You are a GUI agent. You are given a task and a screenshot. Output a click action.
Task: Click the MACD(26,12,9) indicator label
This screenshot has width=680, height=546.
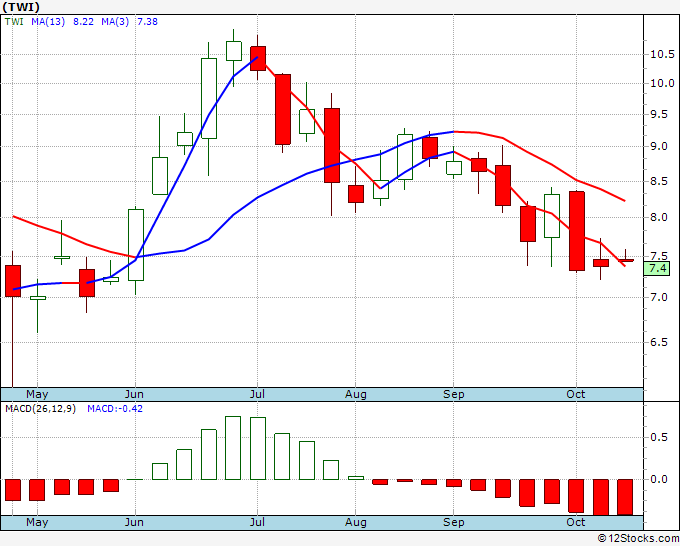[x=40, y=409]
